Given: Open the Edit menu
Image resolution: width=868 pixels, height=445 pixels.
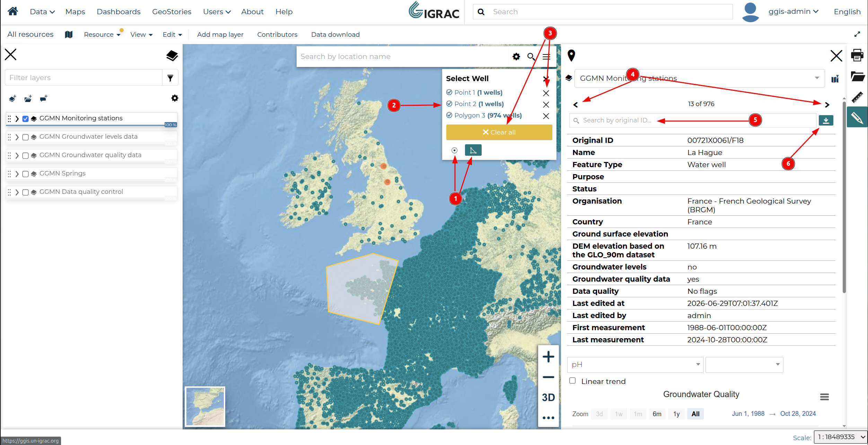Looking at the screenshot, I should [x=172, y=34].
